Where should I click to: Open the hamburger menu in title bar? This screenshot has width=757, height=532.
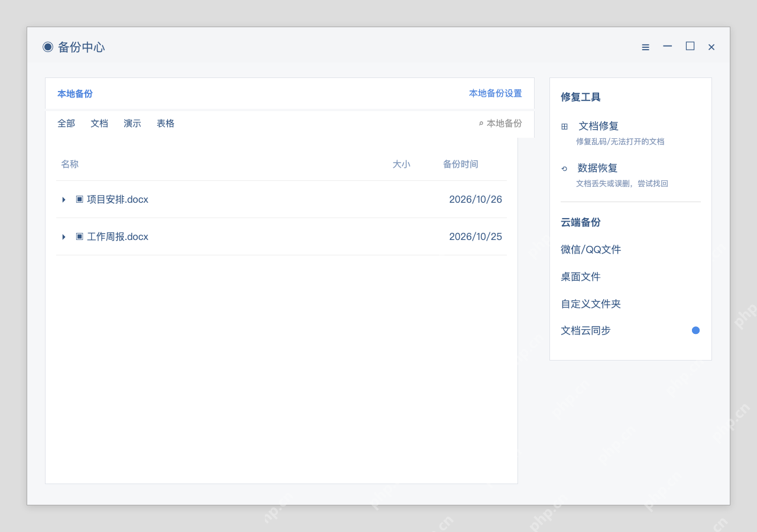(x=645, y=47)
